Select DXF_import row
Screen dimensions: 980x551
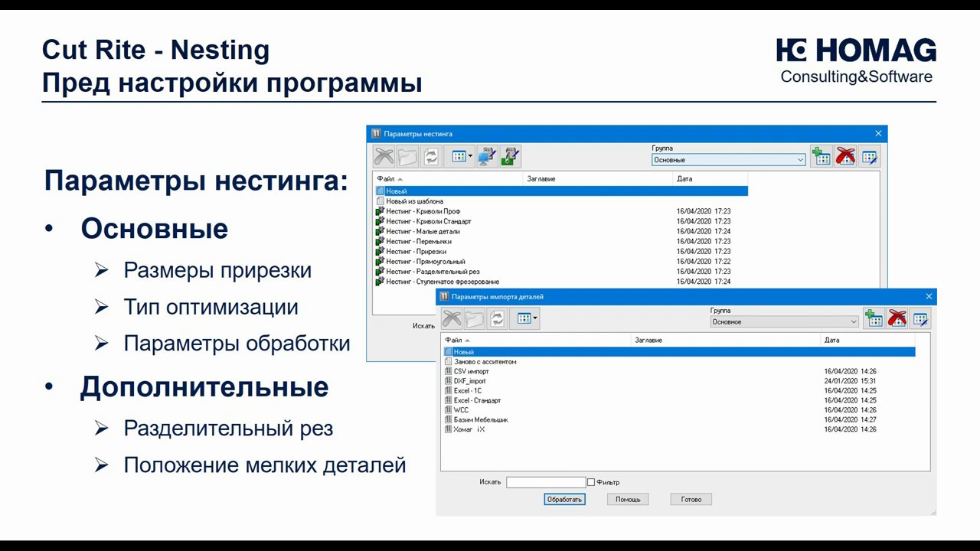click(x=679, y=381)
